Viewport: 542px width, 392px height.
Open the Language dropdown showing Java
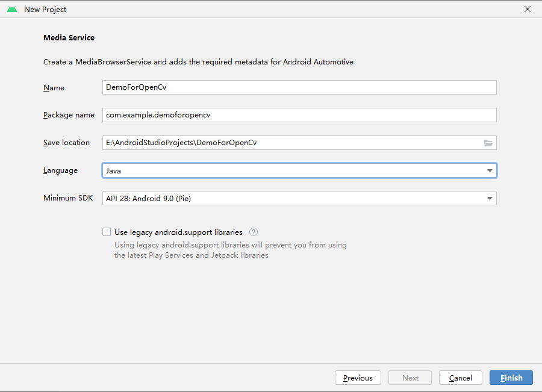[x=299, y=170]
